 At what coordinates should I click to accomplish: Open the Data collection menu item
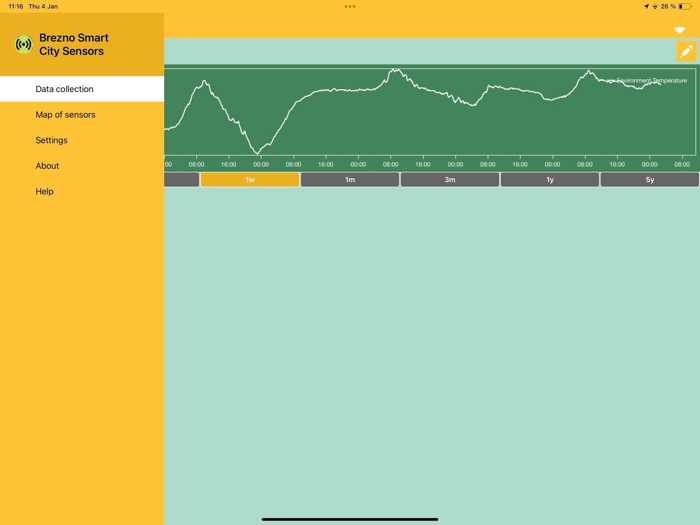point(82,89)
